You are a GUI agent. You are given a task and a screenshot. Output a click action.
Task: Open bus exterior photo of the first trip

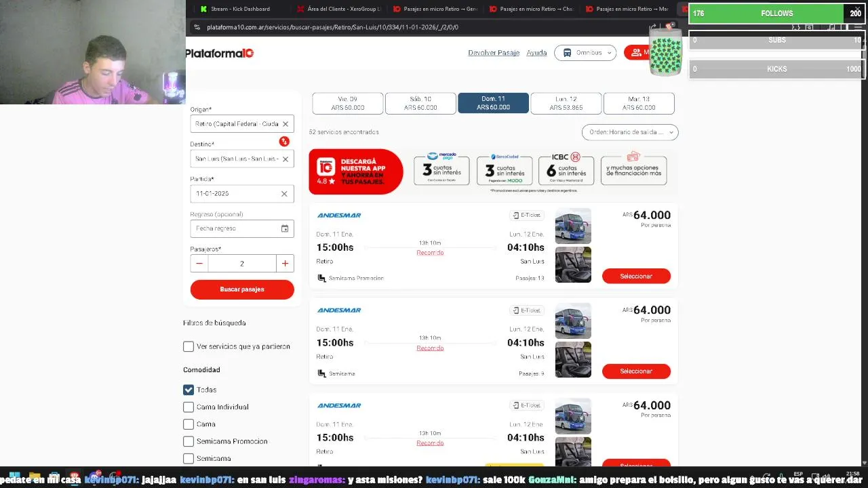point(573,226)
